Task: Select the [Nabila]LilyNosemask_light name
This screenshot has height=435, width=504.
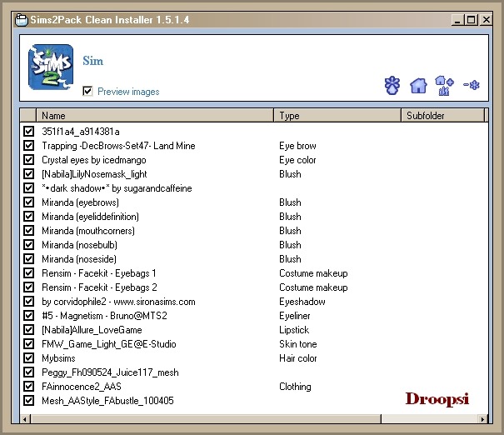Action: 94,174
